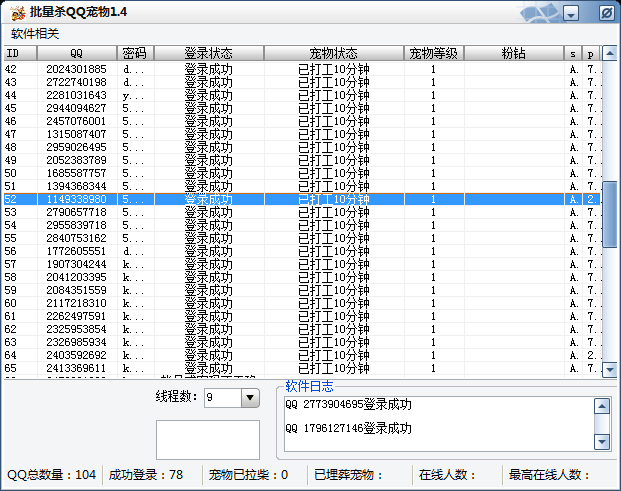Click the p column header
This screenshot has height=491, width=621.
click(x=591, y=53)
